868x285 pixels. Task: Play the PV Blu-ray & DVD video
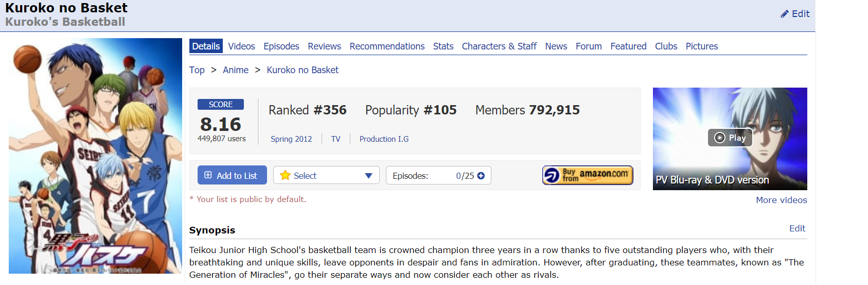[730, 138]
